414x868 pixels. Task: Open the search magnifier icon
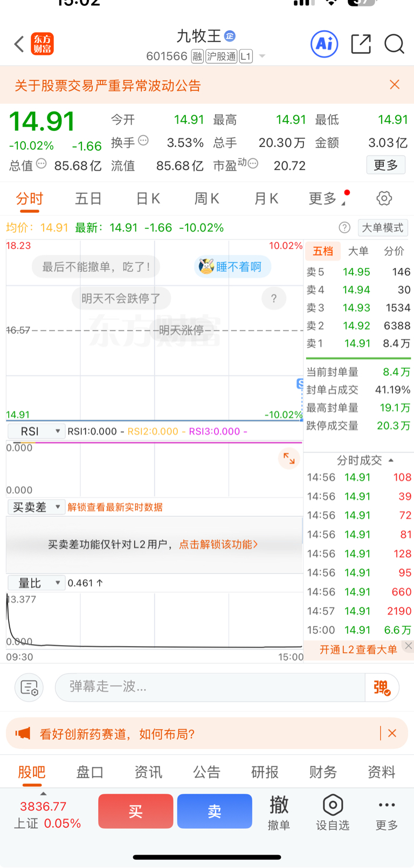394,44
